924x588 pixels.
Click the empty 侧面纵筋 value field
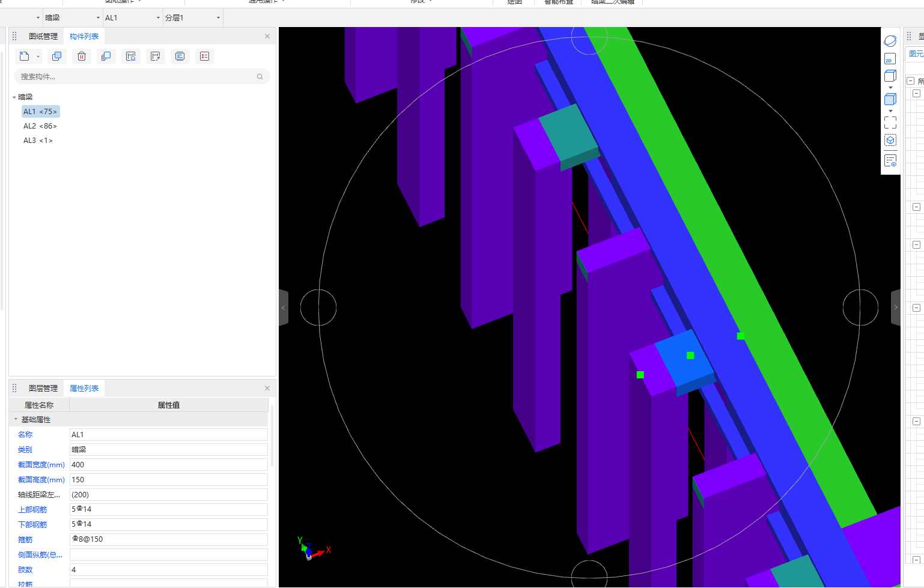169,555
